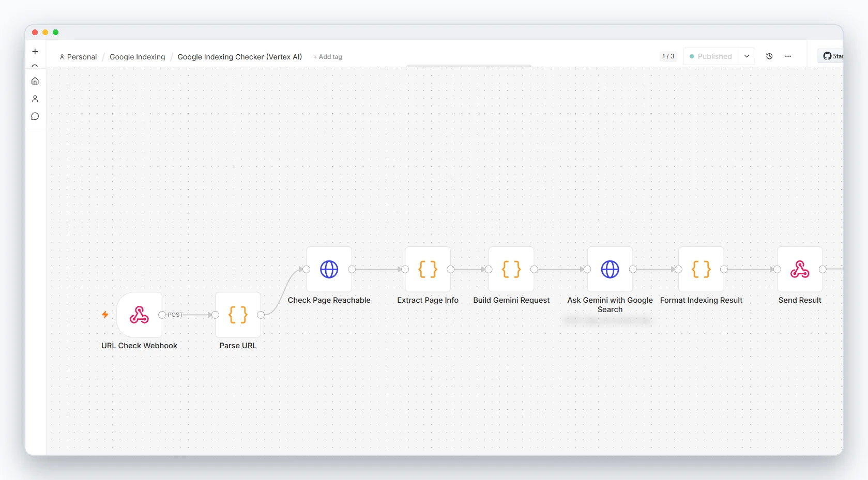Open the person icon in the sidebar
This screenshot has width=868, height=480.
click(x=35, y=99)
